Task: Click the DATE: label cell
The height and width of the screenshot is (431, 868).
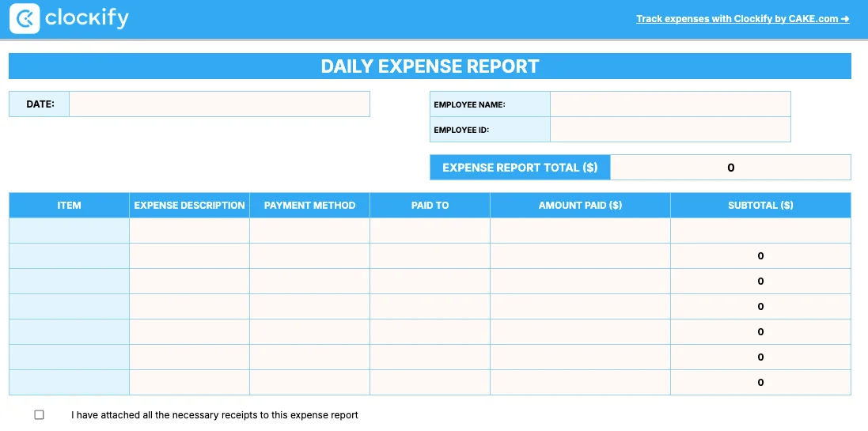Action: [x=40, y=104]
